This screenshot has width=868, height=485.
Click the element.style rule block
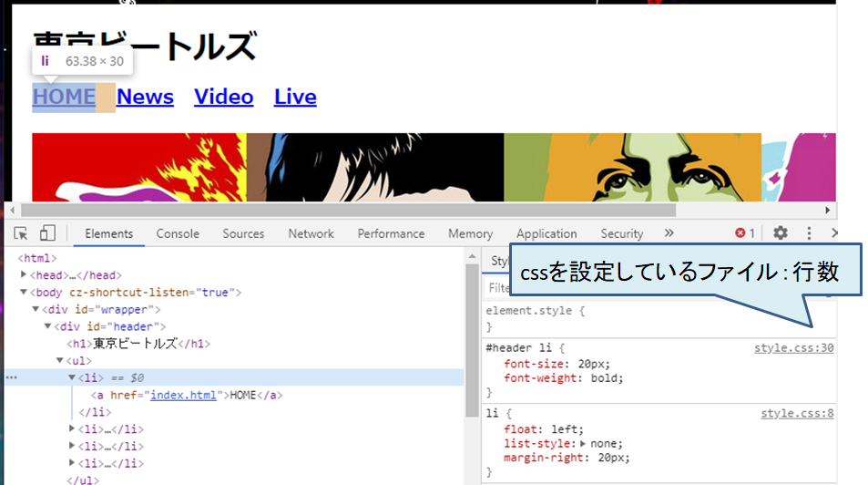(659, 319)
